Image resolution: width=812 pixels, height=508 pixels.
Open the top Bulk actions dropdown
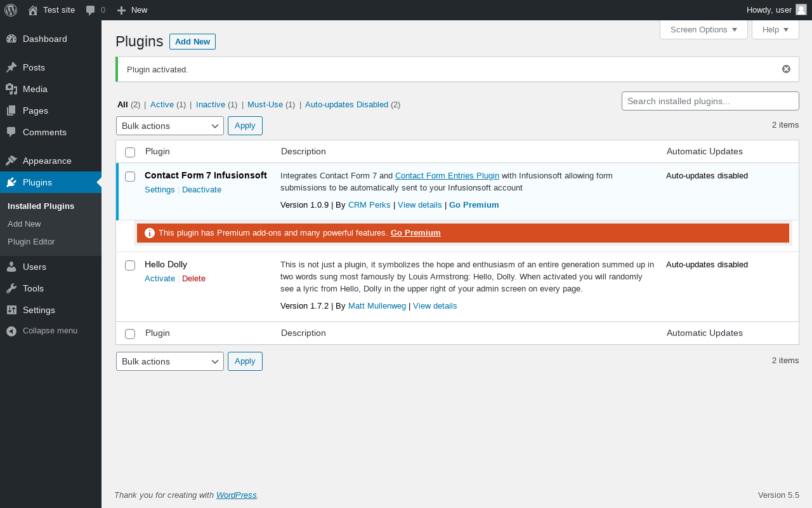coord(170,126)
